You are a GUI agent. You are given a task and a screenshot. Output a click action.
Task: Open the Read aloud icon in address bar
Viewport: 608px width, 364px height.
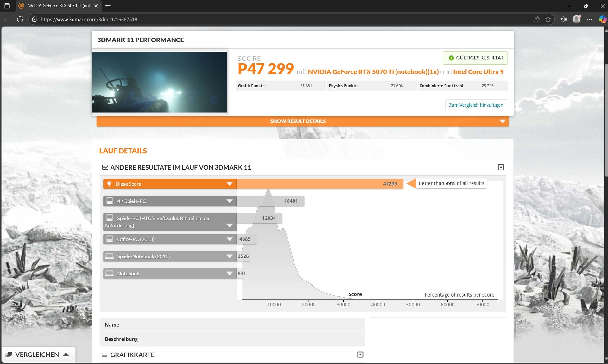[536, 19]
